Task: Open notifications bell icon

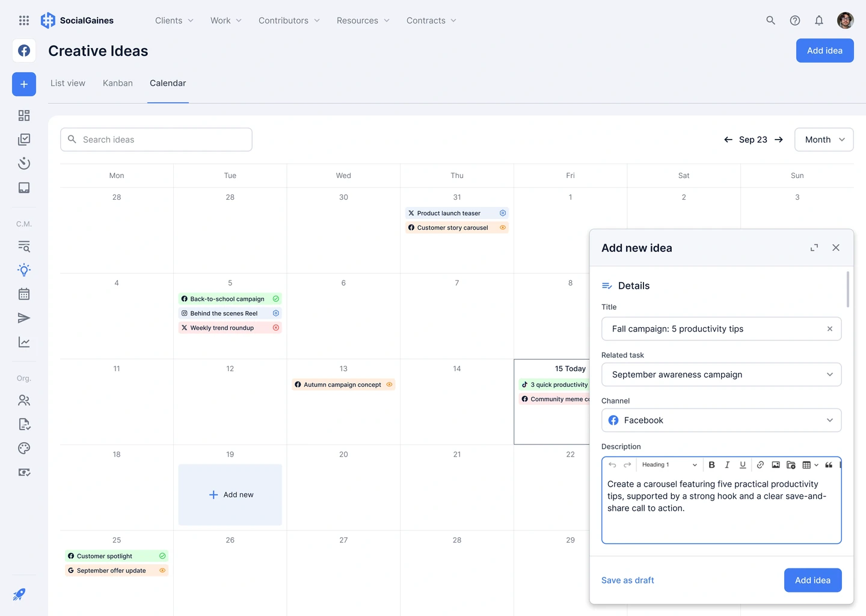Action: point(819,20)
